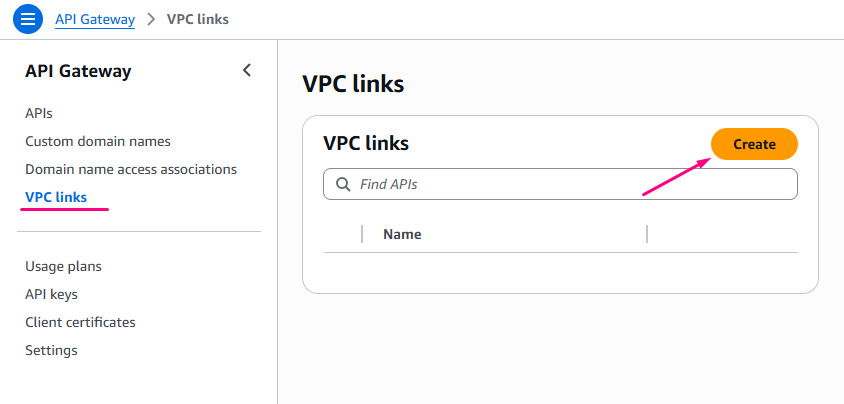Focus the Find APIs search field
The image size is (844, 404).
click(570, 184)
